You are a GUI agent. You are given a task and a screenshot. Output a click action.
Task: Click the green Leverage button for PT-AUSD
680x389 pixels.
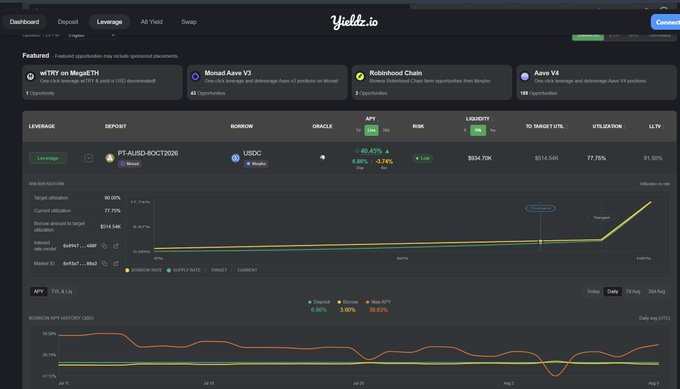pos(48,158)
